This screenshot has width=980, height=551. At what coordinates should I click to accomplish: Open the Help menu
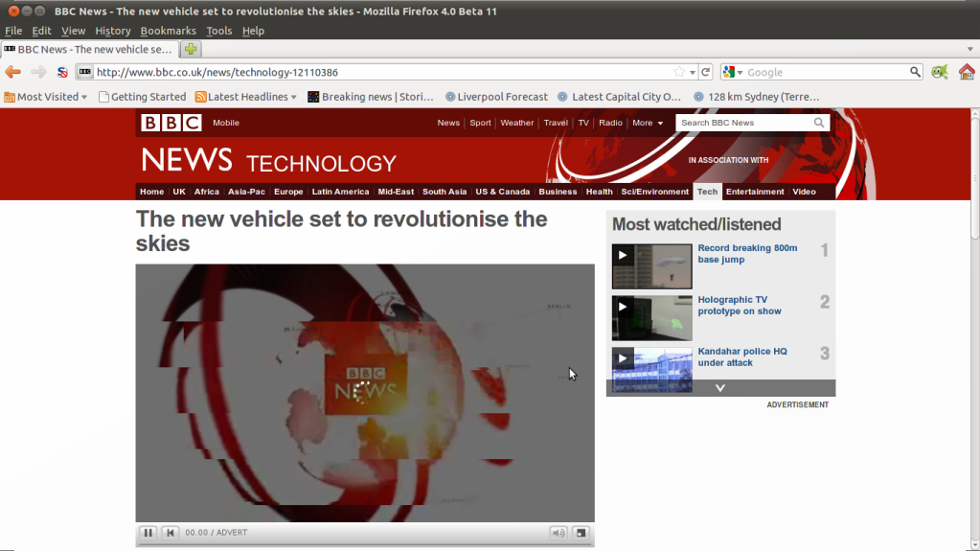click(x=253, y=31)
